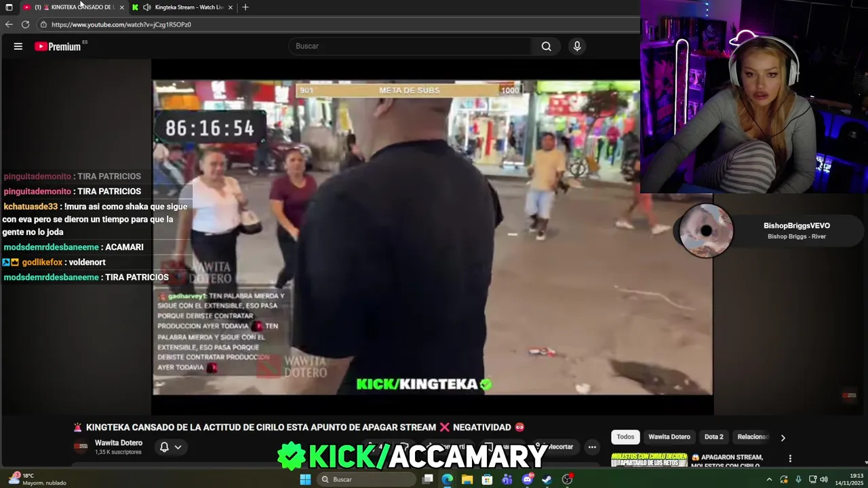Expand the system tray hidden icons chevron
This screenshot has height=488, width=868.
[x=769, y=479]
